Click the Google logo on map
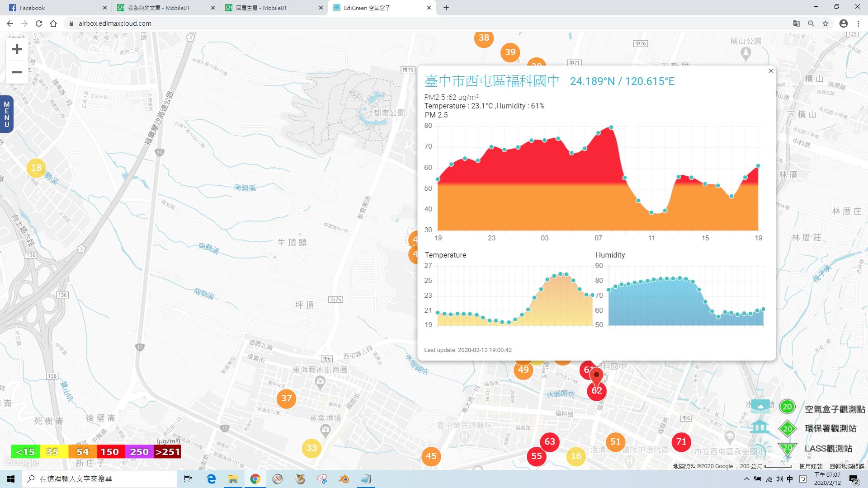Viewport: 868px width, 488px height. tap(21, 463)
